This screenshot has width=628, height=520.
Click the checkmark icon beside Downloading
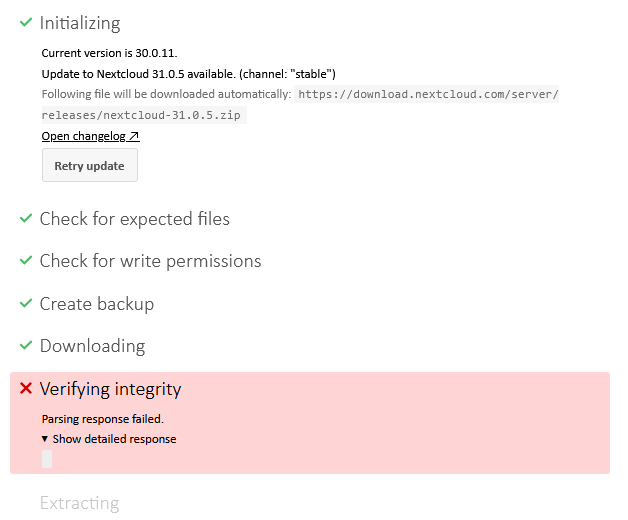[x=26, y=345]
